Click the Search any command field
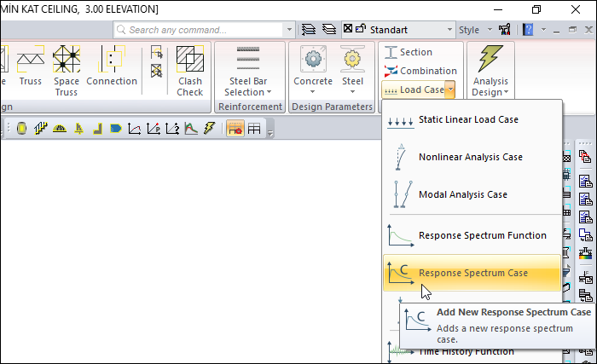 (x=203, y=30)
